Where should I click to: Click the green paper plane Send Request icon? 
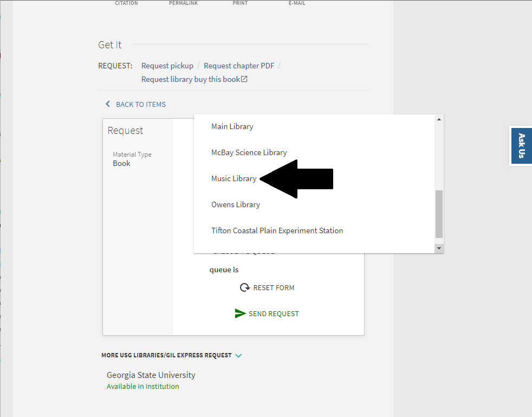click(240, 313)
